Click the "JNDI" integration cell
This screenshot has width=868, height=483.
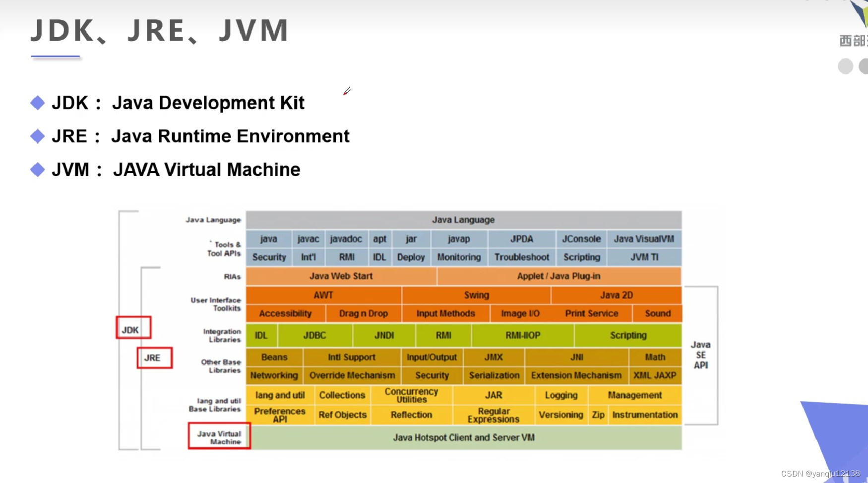tap(384, 335)
